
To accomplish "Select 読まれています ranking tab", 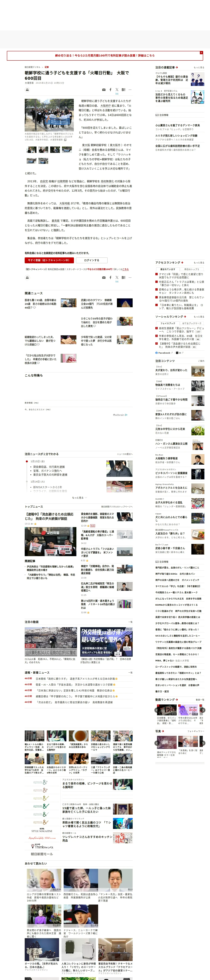I will pyautogui.click(x=168, y=269).
